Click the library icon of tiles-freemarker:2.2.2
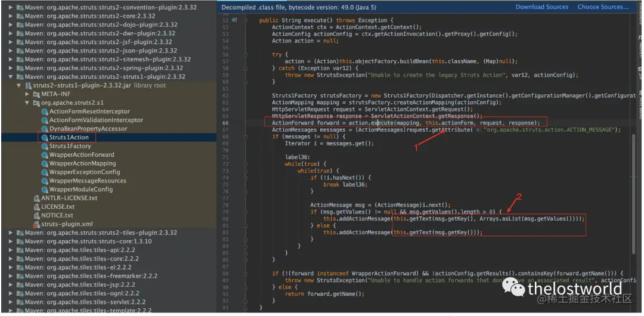This screenshot has height=316, width=644. pyautogui.click(x=20, y=275)
